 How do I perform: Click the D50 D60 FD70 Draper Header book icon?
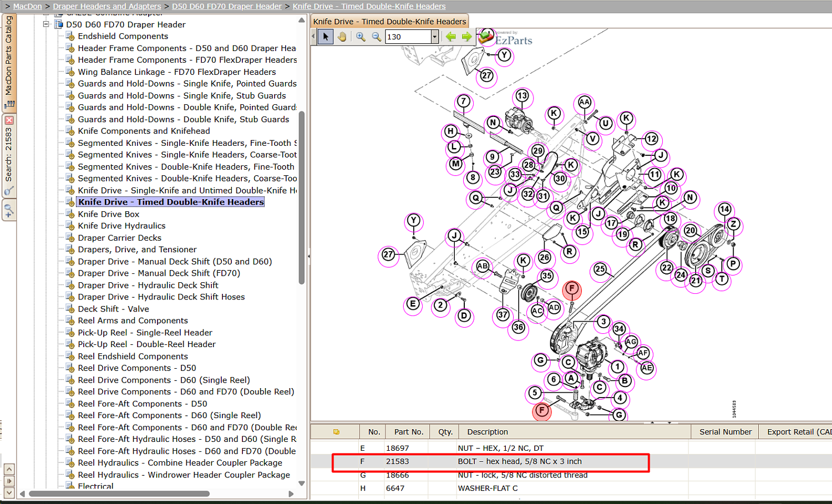click(59, 24)
